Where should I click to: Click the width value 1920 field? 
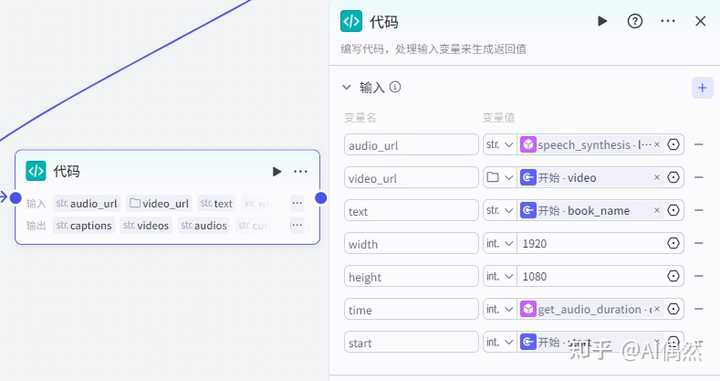[x=591, y=243]
